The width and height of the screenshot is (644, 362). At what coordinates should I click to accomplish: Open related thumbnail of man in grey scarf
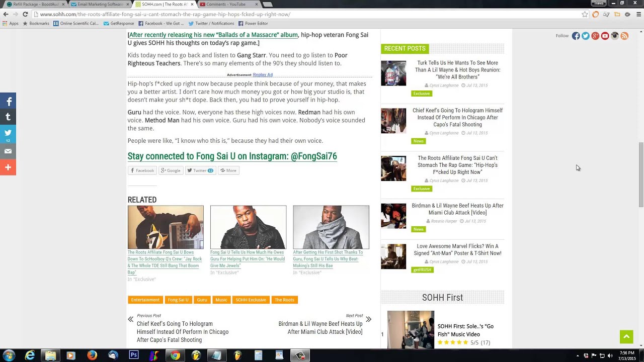[331, 227]
